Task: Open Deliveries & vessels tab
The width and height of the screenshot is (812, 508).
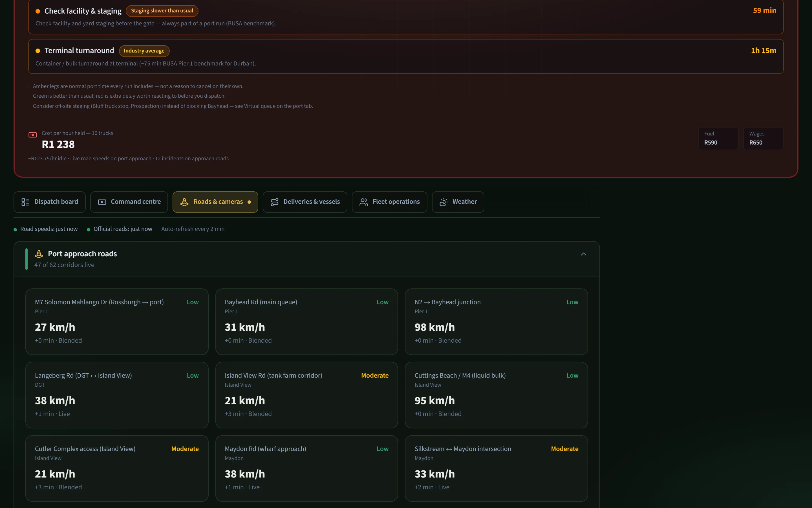Action: [x=305, y=202]
